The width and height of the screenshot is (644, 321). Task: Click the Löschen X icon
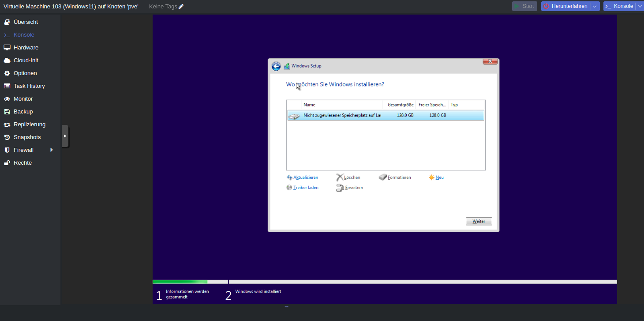[x=340, y=177]
